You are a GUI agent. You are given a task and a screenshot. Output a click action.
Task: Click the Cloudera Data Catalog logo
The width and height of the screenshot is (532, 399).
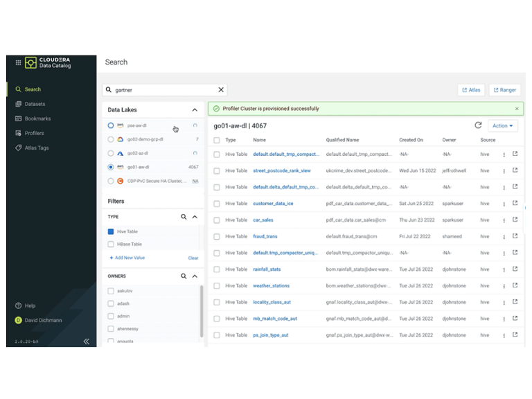48,63
